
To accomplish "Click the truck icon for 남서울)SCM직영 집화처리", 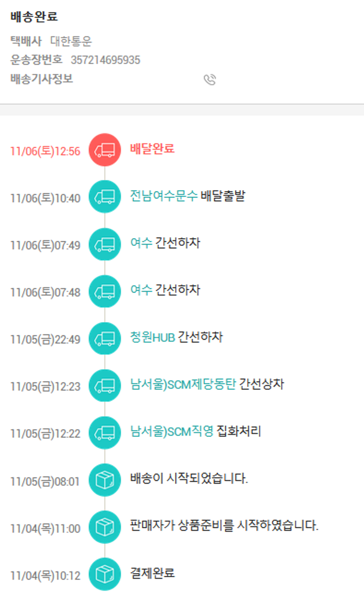I will pos(104,433).
